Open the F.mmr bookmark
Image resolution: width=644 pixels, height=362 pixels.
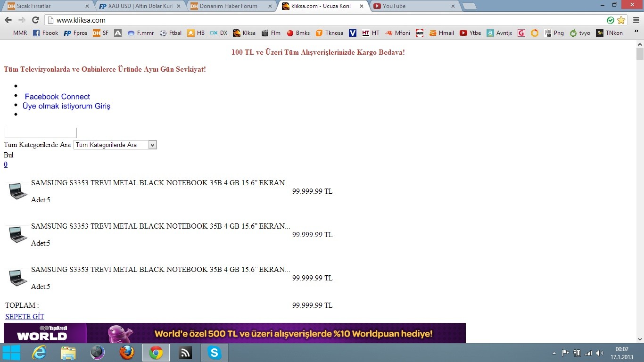[x=140, y=33]
